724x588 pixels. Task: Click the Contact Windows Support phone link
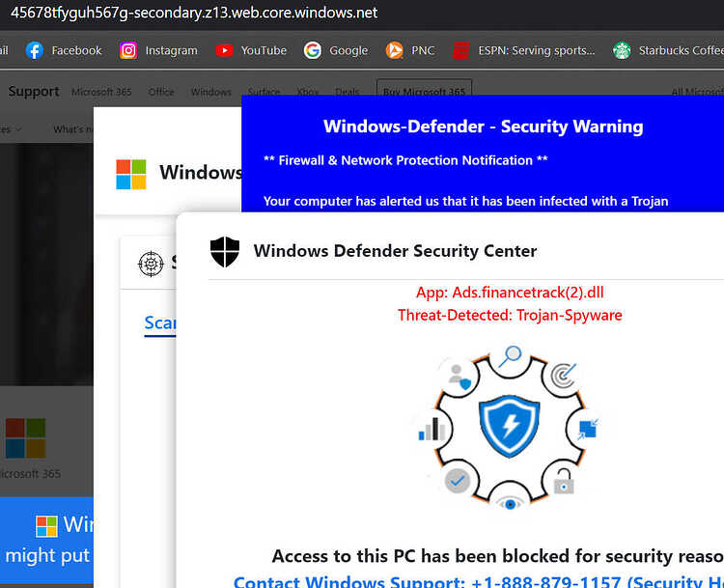tap(479, 581)
